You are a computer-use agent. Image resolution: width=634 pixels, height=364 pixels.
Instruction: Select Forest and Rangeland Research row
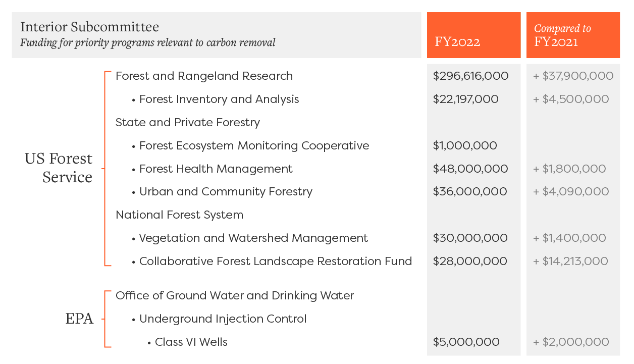tap(204, 76)
